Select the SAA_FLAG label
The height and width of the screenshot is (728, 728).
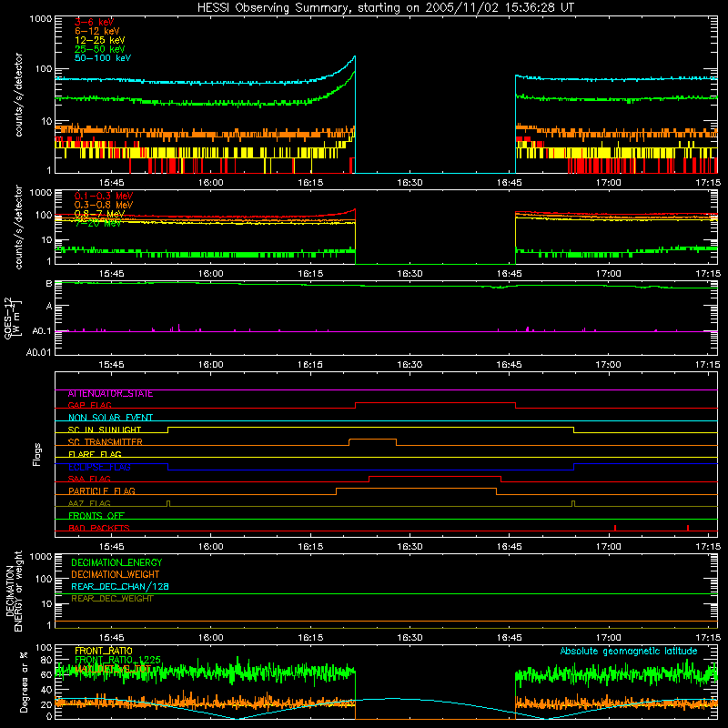(89, 479)
